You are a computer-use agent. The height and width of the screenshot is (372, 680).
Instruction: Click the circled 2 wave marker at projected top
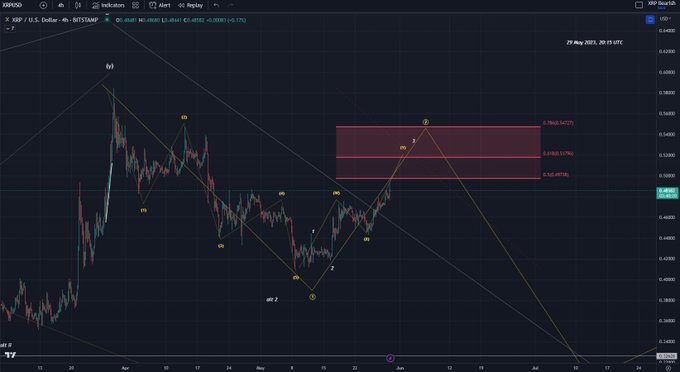426,122
